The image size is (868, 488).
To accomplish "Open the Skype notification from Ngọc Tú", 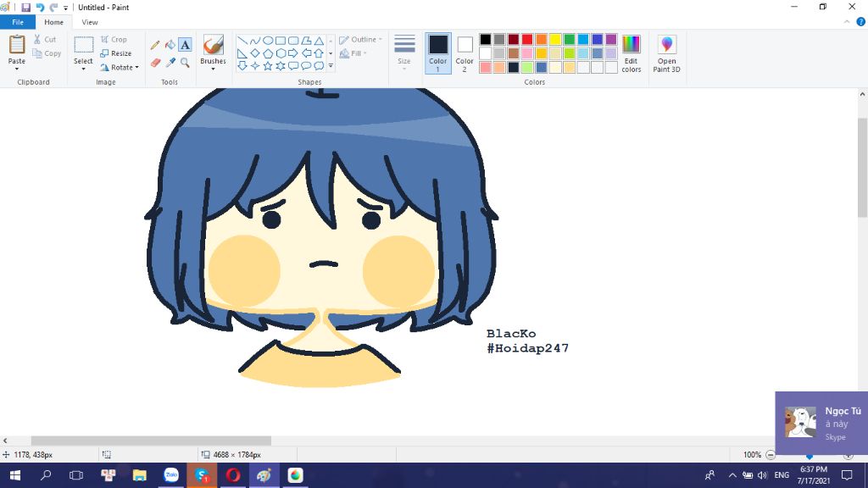I will coord(821,424).
